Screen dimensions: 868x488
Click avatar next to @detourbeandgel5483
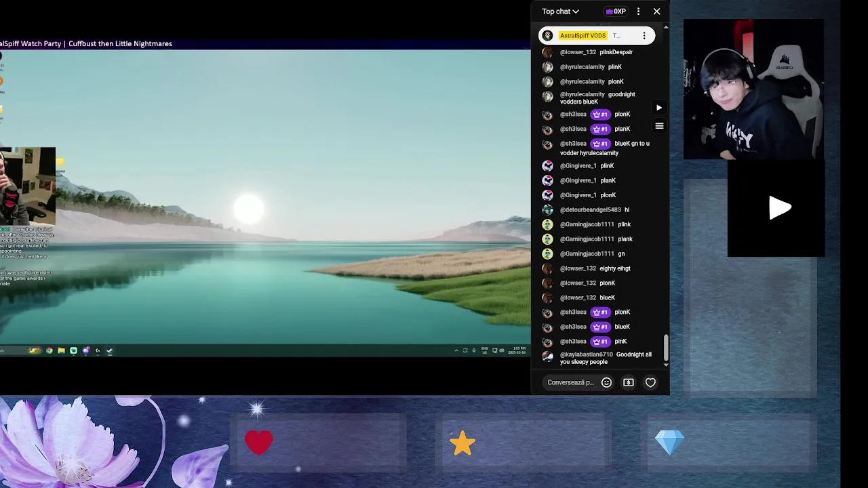click(548, 210)
